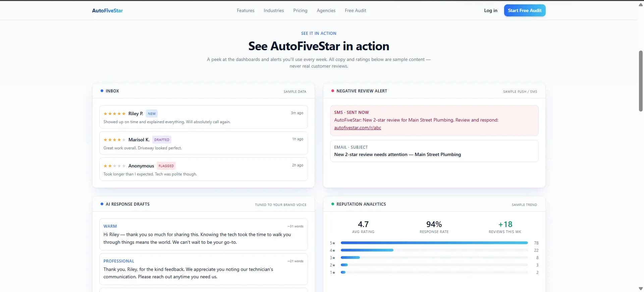Click the SAMPLE TREND label
This screenshot has height=292, width=644.
point(524,205)
